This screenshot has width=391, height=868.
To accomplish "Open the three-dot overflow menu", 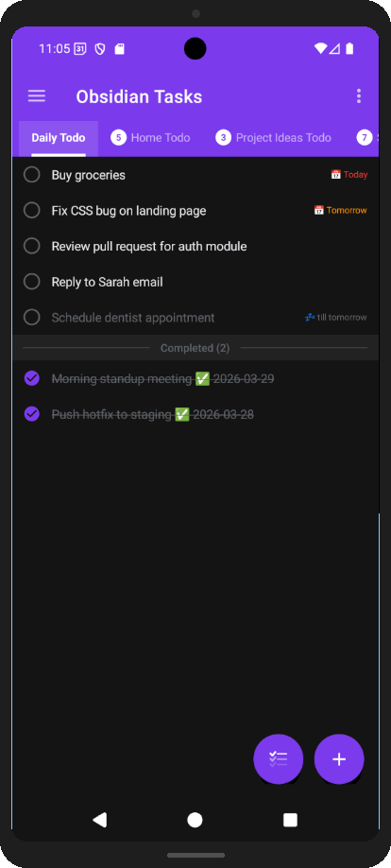I will click(x=359, y=96).
